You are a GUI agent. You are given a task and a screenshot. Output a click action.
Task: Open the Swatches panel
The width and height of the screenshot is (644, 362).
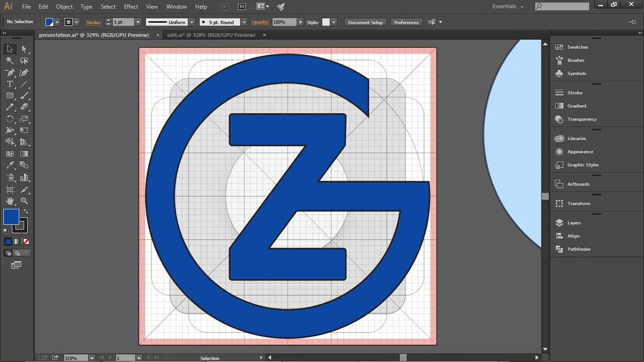[578, 47]
